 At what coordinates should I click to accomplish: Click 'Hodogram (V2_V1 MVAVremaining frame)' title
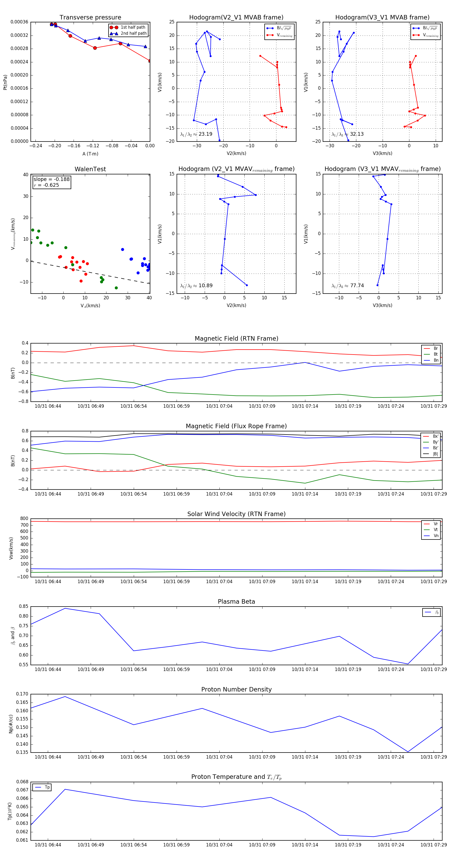pos(236,169)
